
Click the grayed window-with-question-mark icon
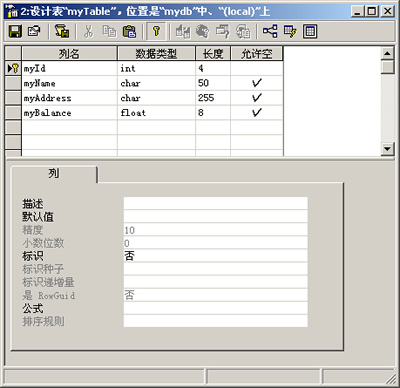click(223, 32)
